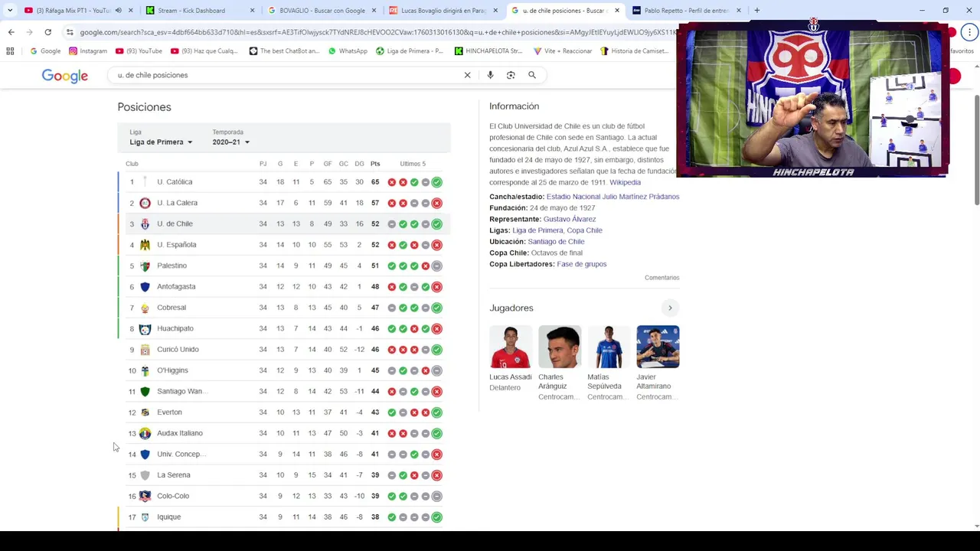Click the Comentarios feedback link
Viewport: 980px width, 551px height.
coord(661,278)
